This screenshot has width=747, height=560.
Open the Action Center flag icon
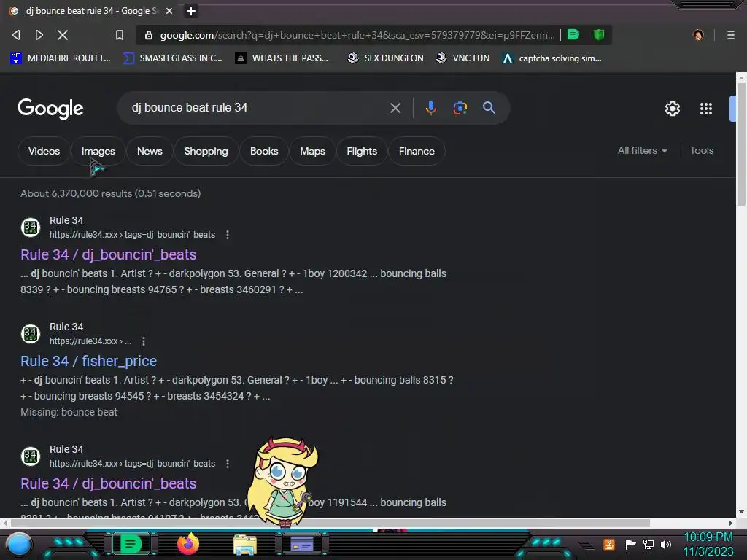point(631,544)
